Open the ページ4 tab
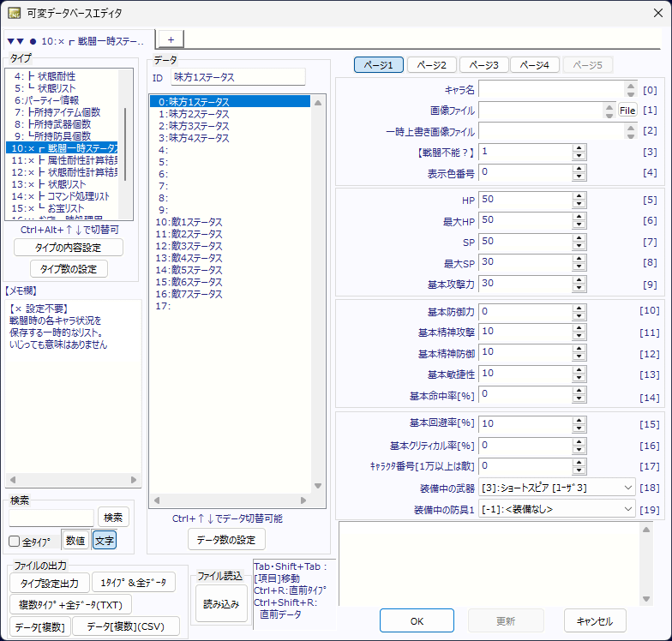 pyautogui.click(x=535, y=65)
